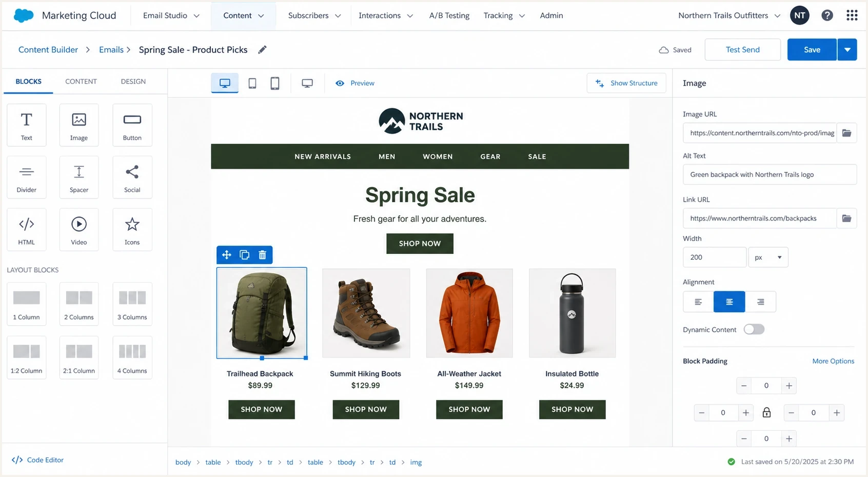The width and height of the screenshot is (868, 477).
Task: Open the Northern Trails Outfitters account dropdown
Action: click(729, 15)
